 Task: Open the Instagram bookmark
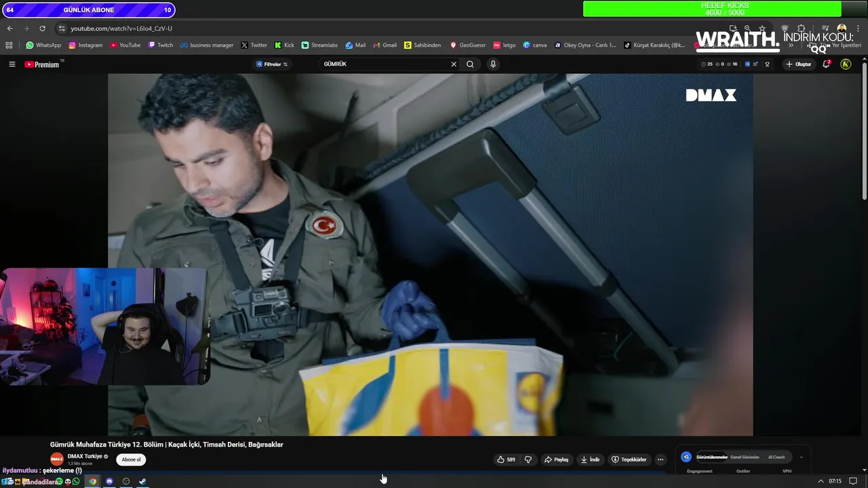tap(85, 45)
